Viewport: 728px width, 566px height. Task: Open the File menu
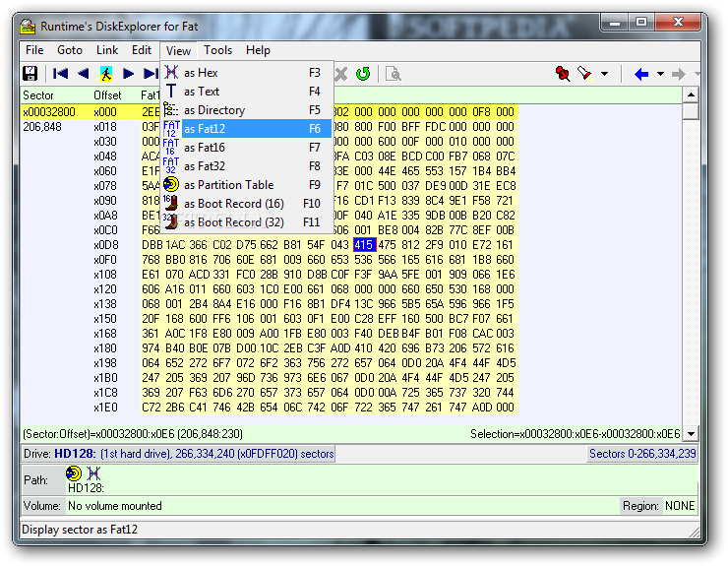coord(34,50)
